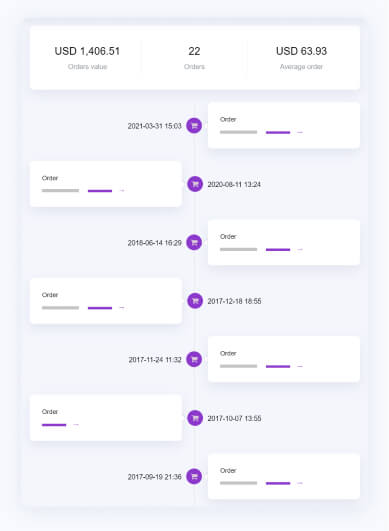Click the cart icon for 2021-03-31 15:03

click(194, 126)
